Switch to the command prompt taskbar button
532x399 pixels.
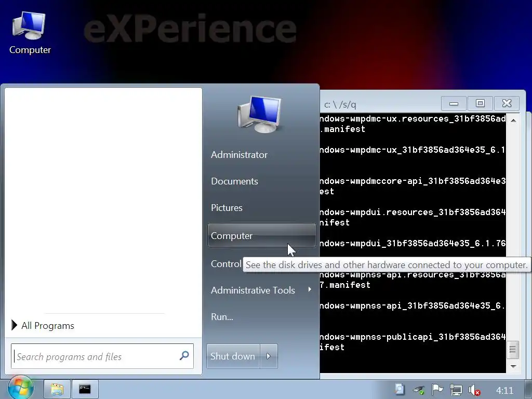(85, 389)
